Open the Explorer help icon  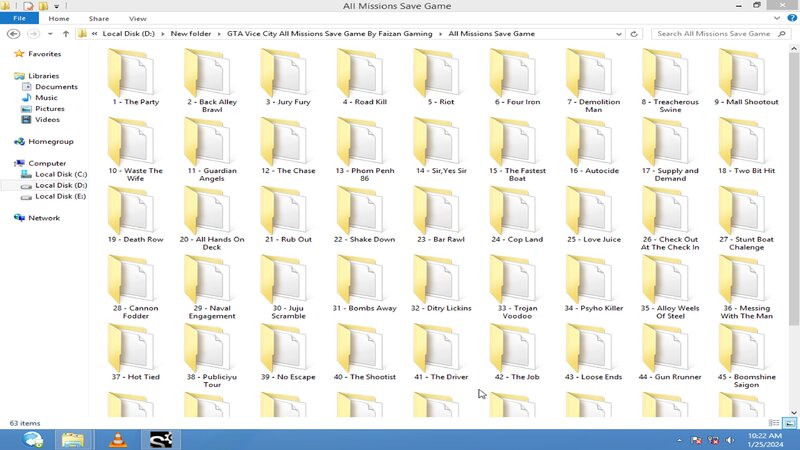792,18
